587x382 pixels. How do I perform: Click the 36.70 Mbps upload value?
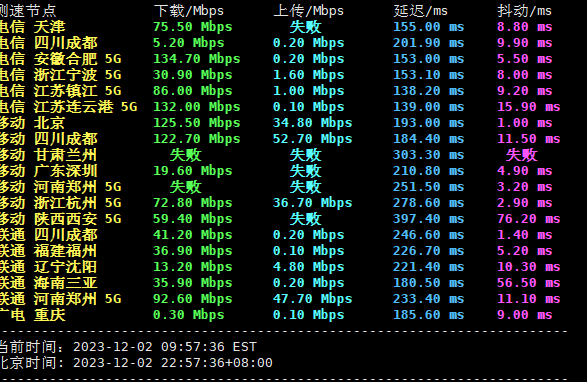313,203
